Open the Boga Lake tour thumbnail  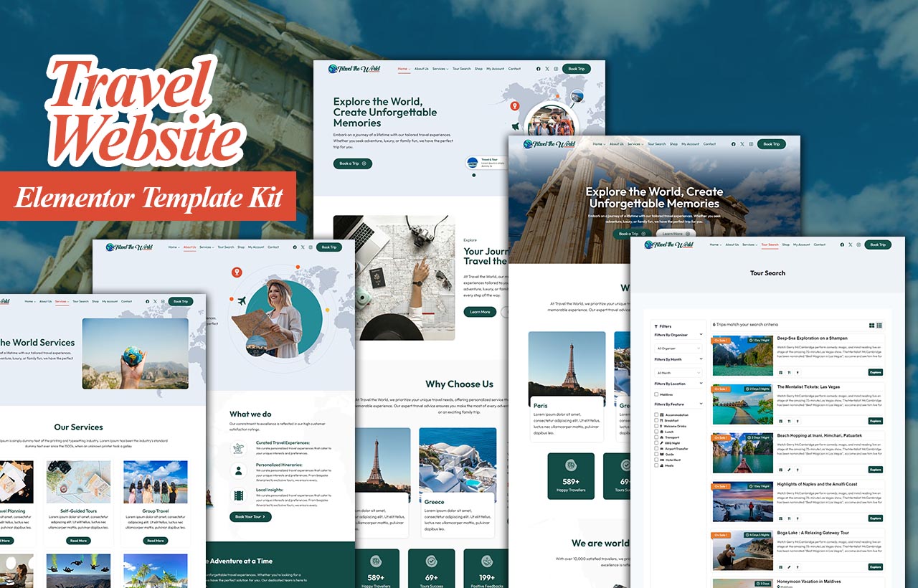tap(743, 550)
